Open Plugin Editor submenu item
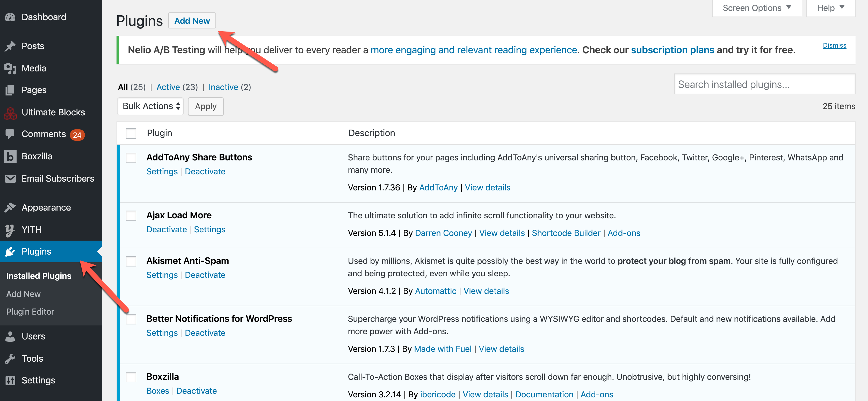 point(30,312)
